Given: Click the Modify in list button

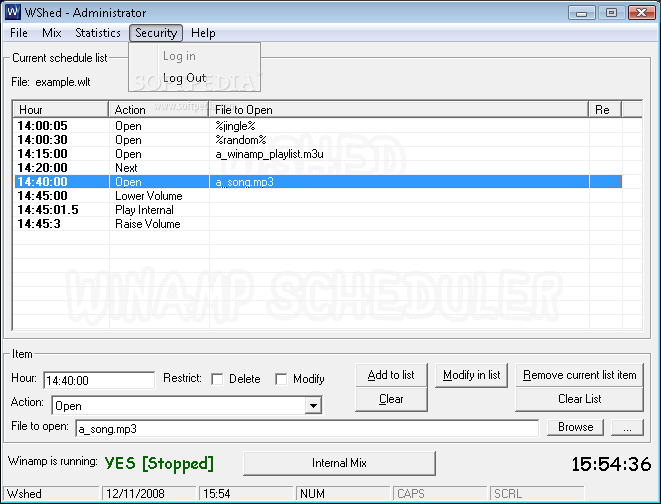Looking at the screenshot, I should coord(471,375).
